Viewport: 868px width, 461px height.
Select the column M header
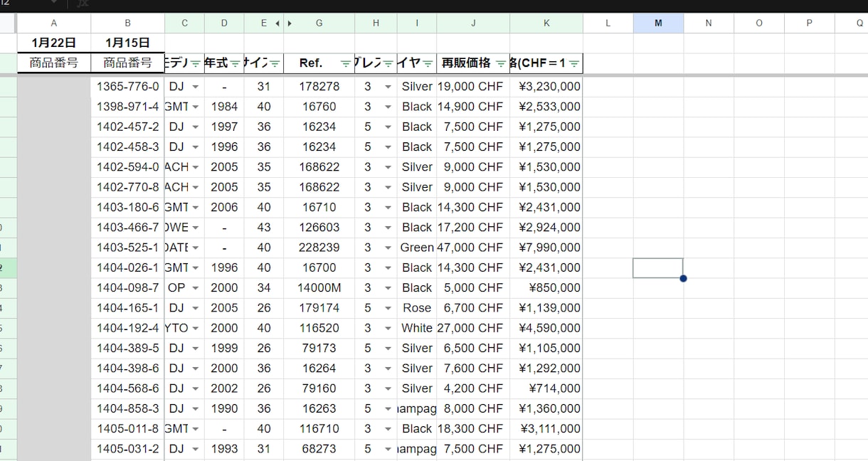658,23
